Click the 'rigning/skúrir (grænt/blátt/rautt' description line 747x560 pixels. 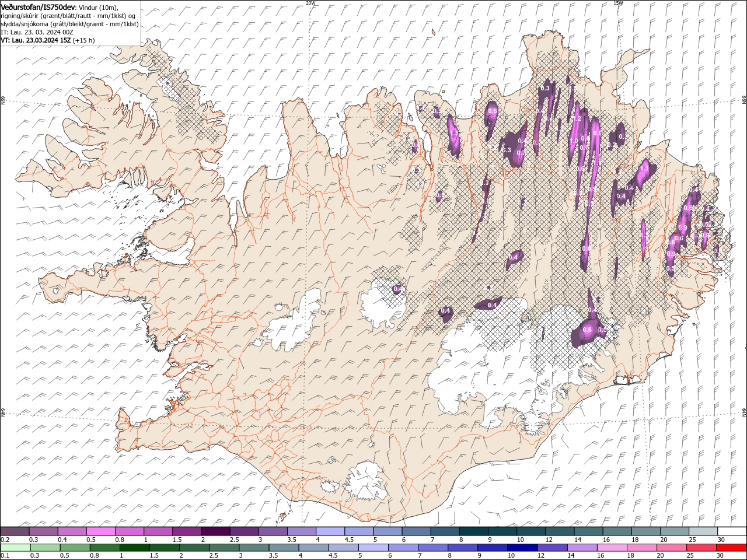tap(68, 16)
